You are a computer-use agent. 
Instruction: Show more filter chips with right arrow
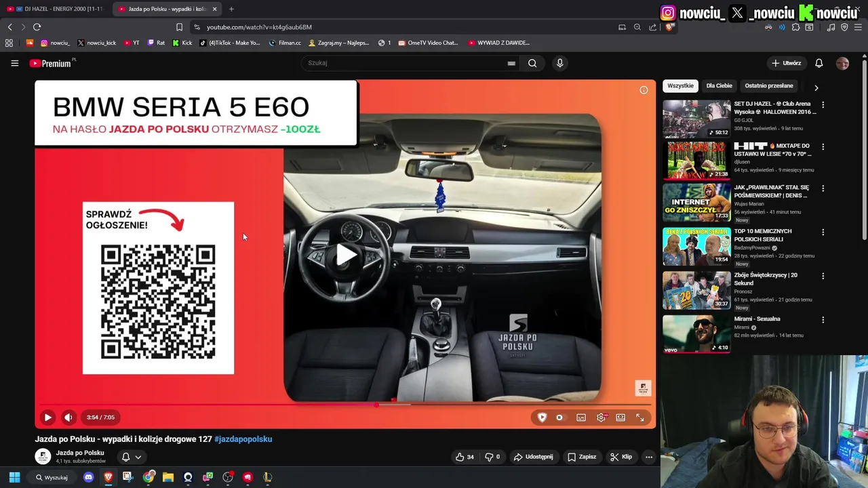pos(816,88)
